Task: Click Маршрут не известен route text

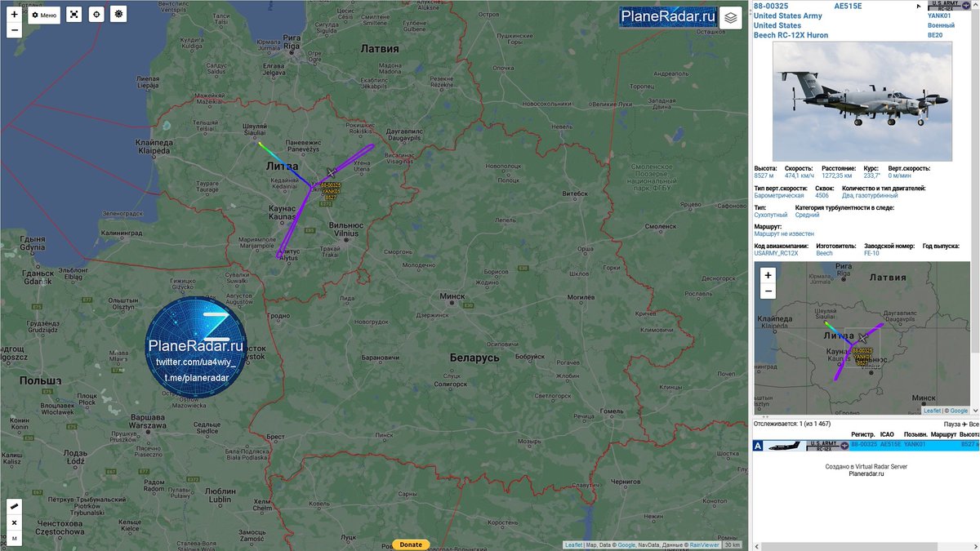Action: (x=784, y=233)
